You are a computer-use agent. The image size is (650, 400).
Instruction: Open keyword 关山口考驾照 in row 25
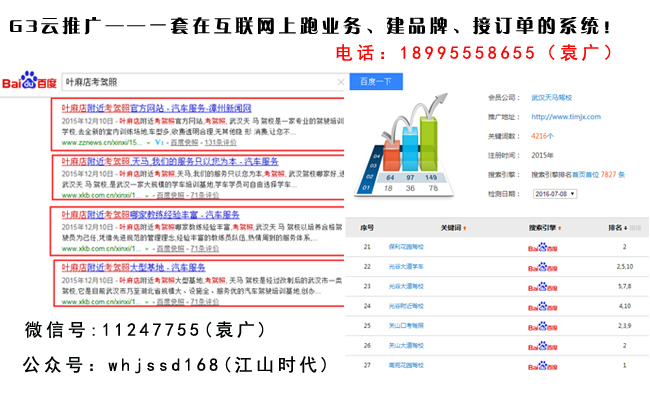click(406, 326)
